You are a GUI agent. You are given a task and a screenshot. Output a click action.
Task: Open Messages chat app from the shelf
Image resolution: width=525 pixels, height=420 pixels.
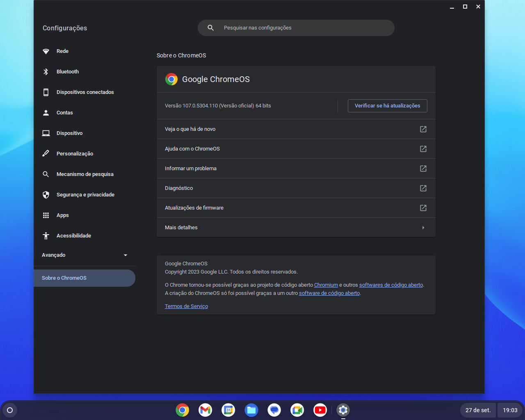pos(274,410)
